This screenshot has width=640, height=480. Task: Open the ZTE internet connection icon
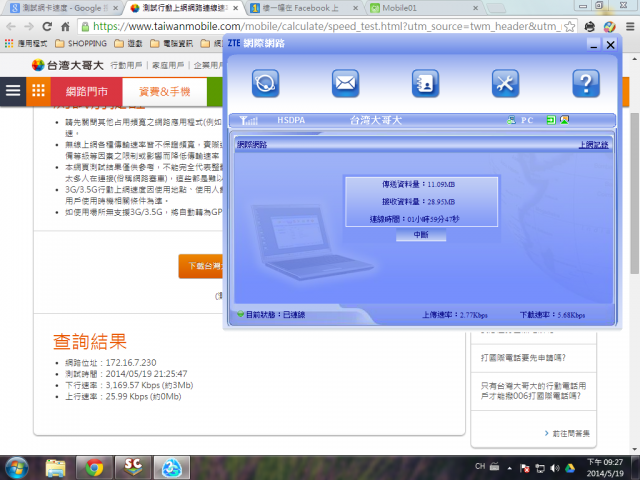(265, 84)
